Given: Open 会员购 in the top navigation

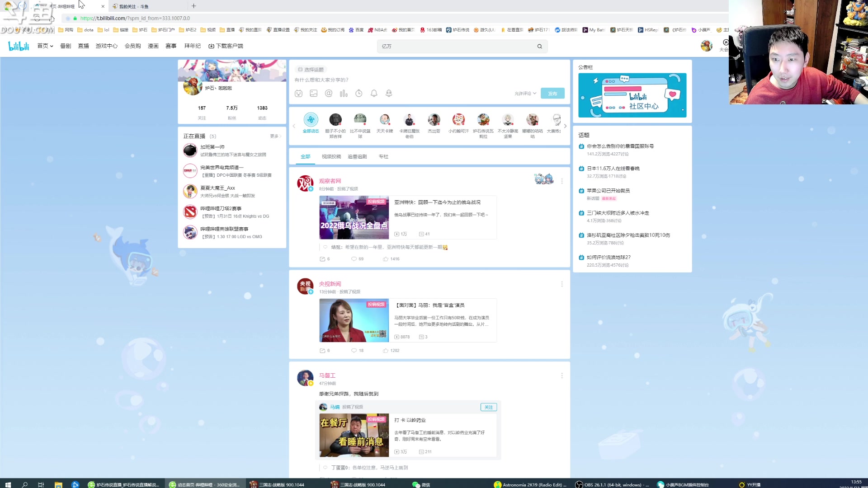Looking at the screenshot, I should (133, 46).
